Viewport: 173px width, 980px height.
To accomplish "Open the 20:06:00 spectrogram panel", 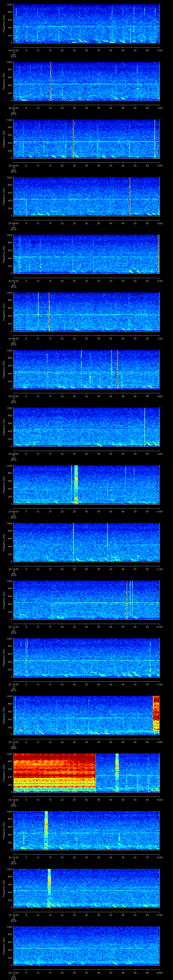I will click(x=86, y=312).
